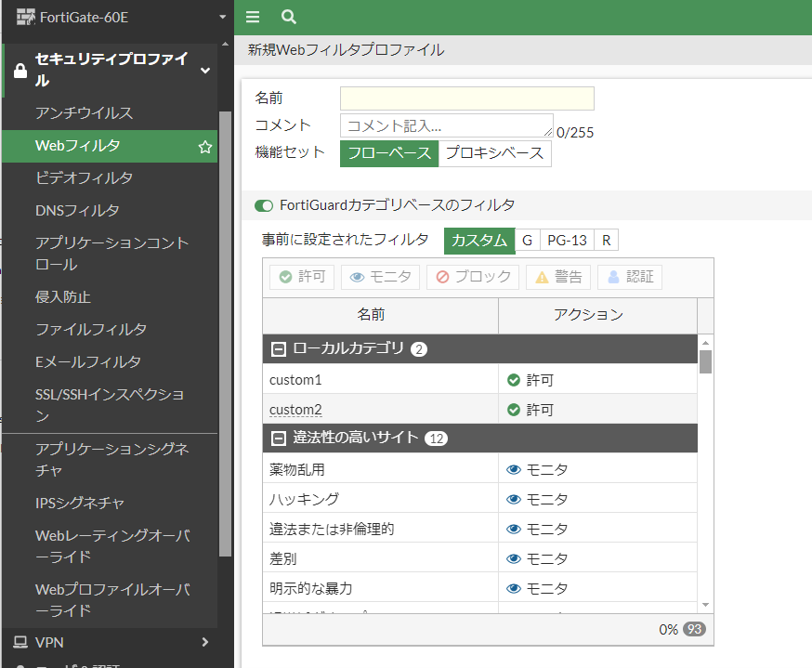
Task: Collapse the ローカルカテゴリ group
Action: 279,349
